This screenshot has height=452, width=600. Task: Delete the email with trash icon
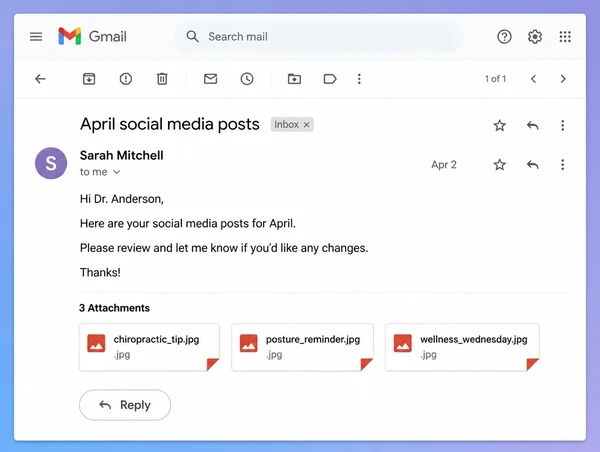coord(162,79)
